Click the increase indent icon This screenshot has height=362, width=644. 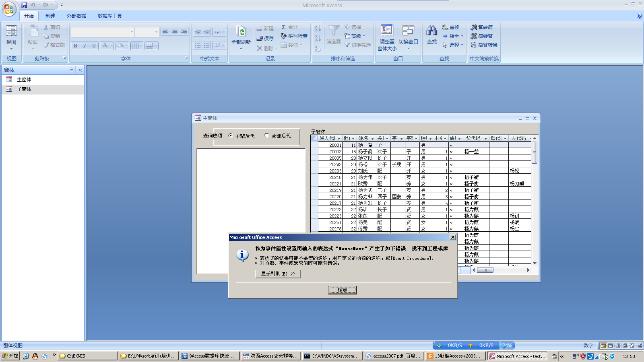click(206, 32)
